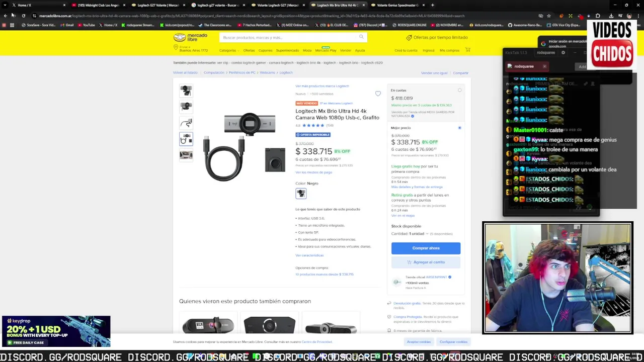Switch to the logitech g27 volante Buscar tab
This screenshot has height=362, width=644.
point(219,5)
